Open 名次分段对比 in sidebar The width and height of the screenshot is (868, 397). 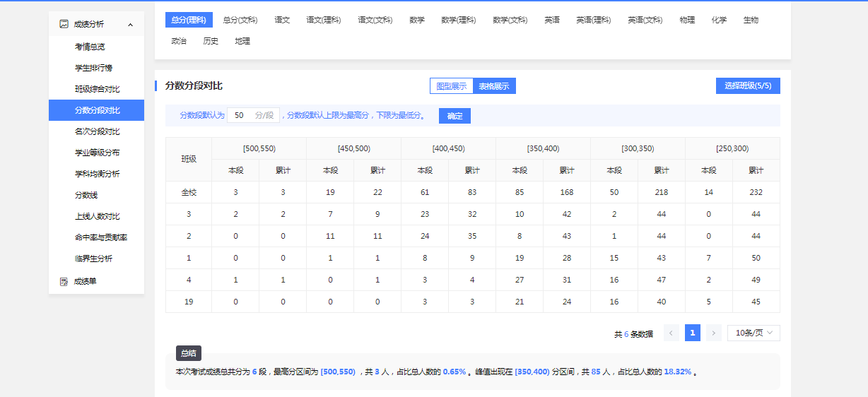(97, 131)
